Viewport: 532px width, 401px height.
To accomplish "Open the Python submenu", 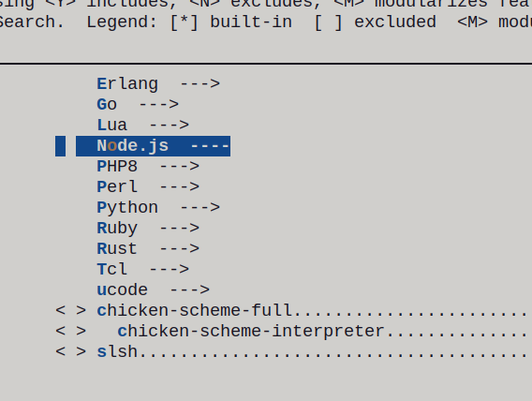I will (158, 208).
